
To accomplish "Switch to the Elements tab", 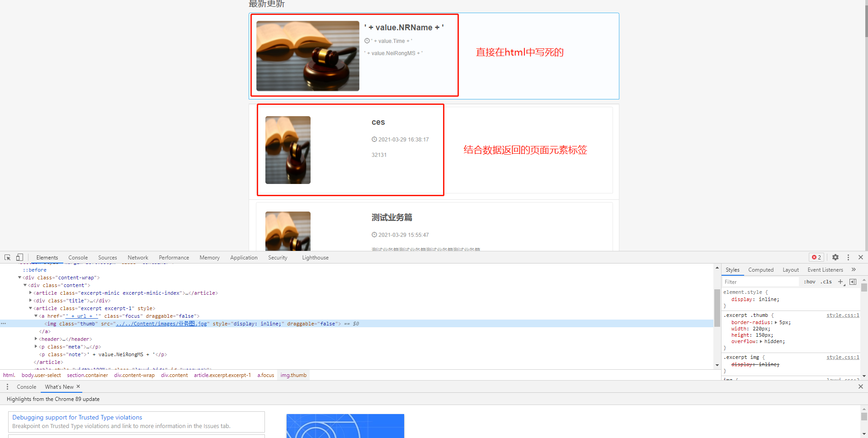I will point(47,257).
